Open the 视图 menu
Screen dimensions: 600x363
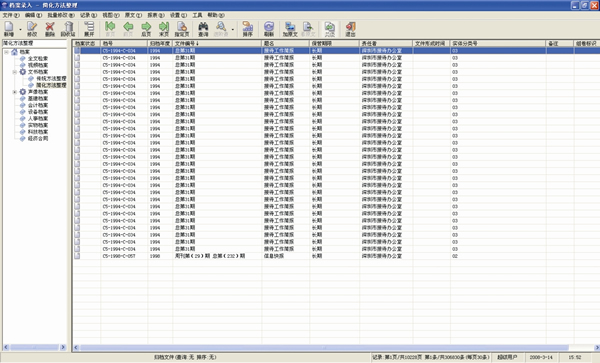click(111, 15)
